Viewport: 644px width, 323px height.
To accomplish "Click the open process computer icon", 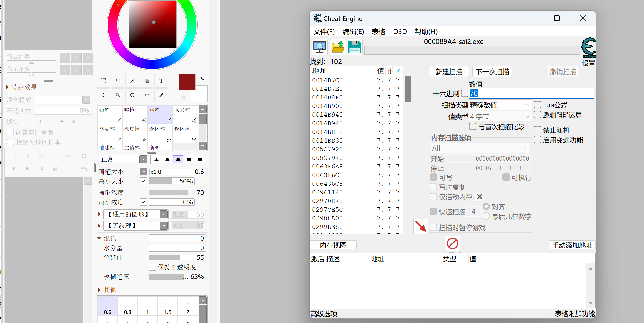I will [319, 47].
